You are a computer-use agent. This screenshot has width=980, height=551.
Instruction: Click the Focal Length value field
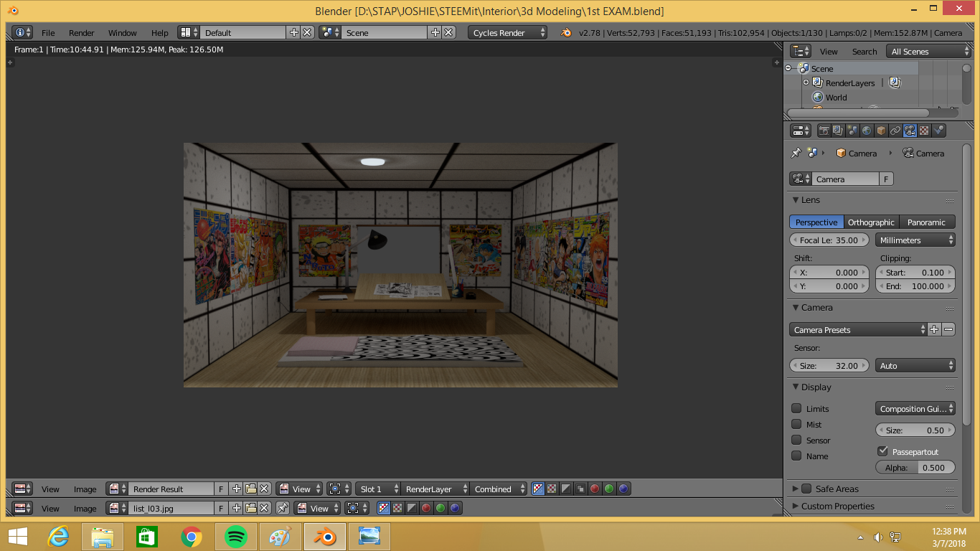829,240
